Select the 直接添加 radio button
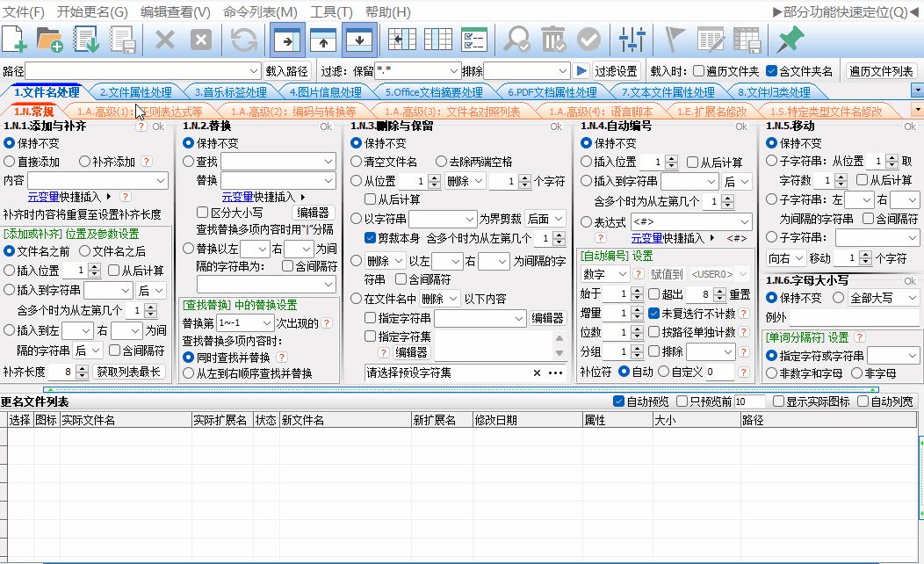 pos(10,162)
